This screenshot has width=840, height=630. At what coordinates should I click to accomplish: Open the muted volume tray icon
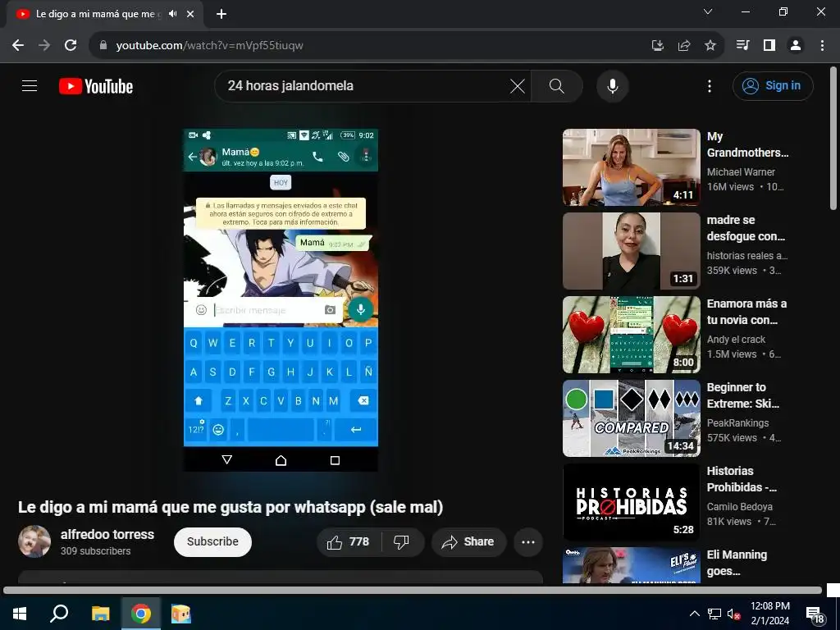[x=734, y=614]
